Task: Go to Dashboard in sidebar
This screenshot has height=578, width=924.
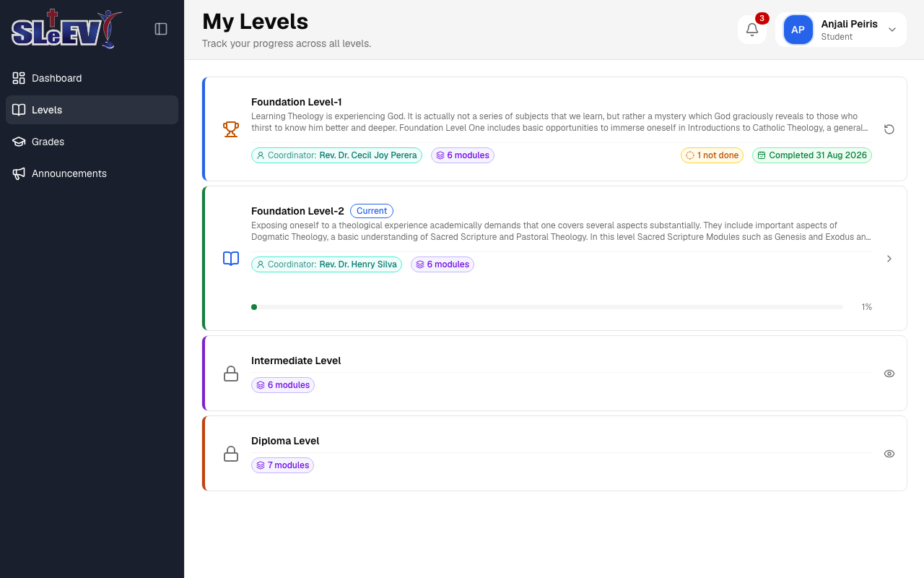Action: pyautogui.click(x=92, y=78)
